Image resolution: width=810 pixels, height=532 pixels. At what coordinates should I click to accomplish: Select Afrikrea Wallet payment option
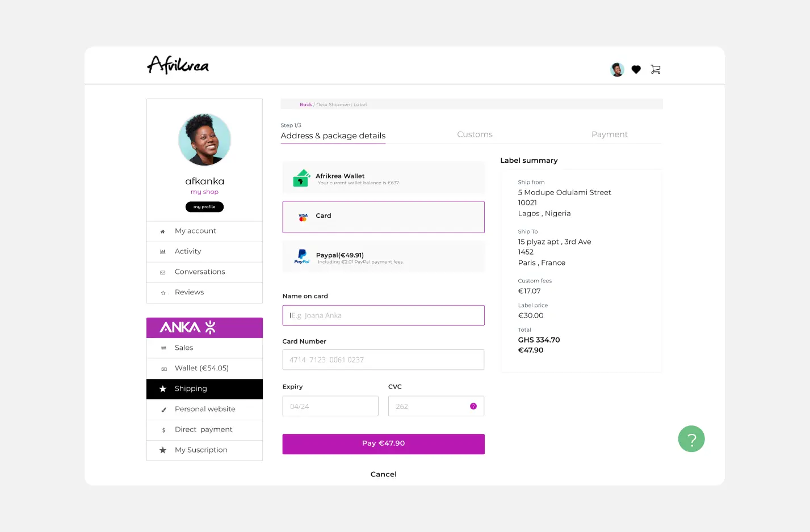pyautogui.click(x=384, y=178)
